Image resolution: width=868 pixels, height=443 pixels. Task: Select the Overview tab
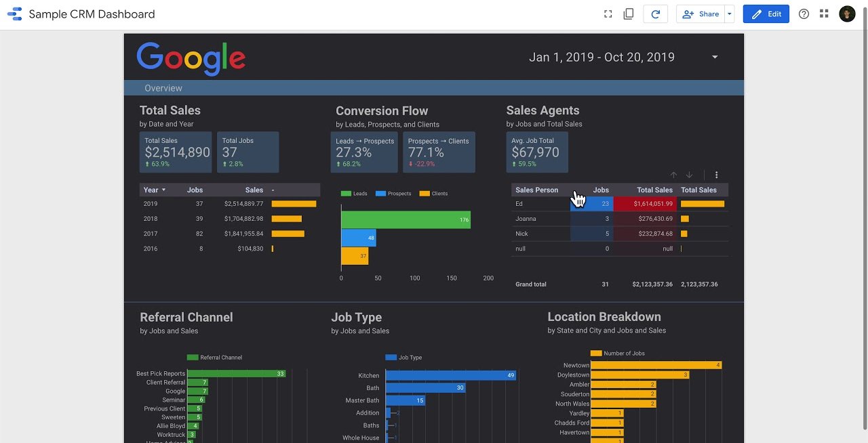coord(163,88)
